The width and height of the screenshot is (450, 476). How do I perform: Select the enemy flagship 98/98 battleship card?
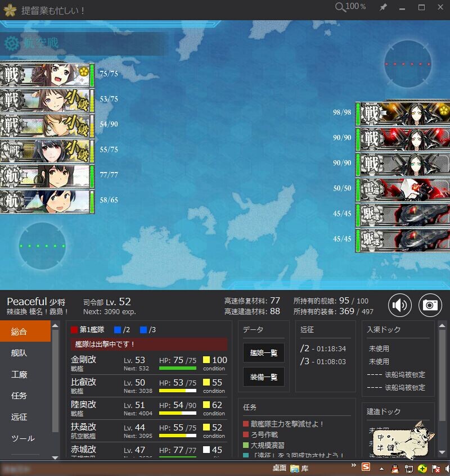point(403,114)
